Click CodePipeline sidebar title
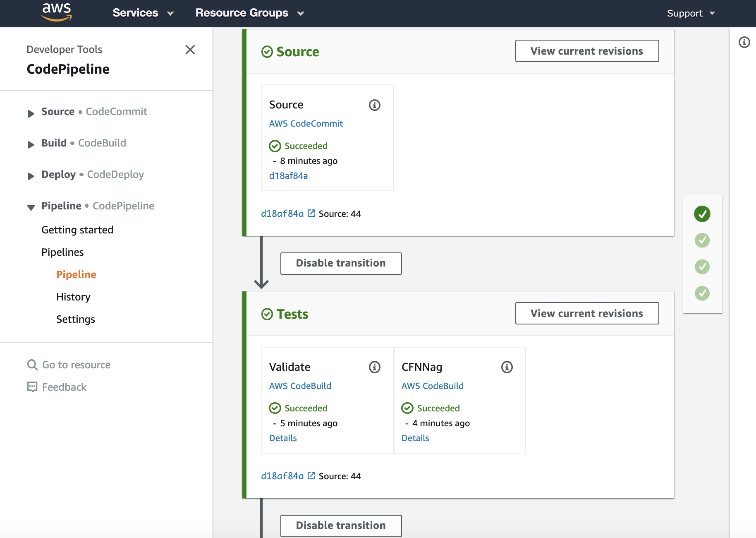756x538 pixels. (x=68, y=69)
